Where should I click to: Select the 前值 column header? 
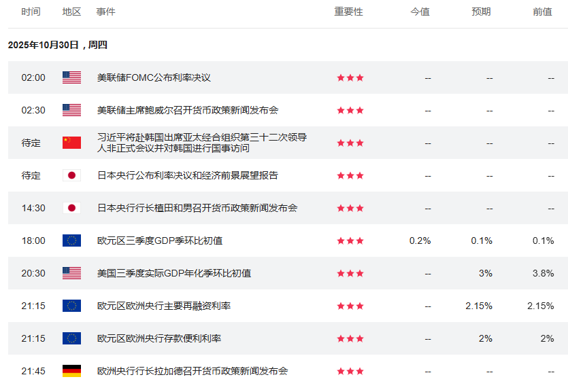[542, 12]
